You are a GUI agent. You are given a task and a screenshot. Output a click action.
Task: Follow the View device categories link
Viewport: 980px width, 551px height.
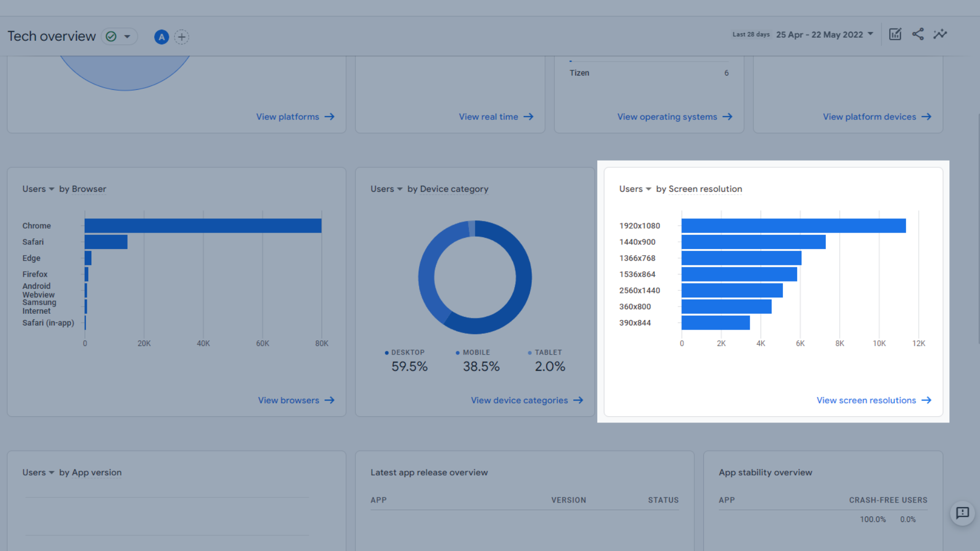point(519,400)
